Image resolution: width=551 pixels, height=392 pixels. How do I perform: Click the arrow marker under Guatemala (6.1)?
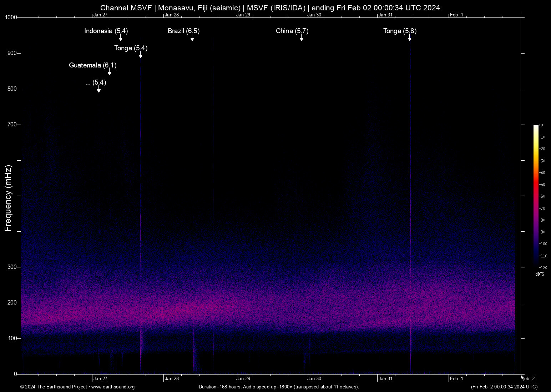(x=110, y=72)
